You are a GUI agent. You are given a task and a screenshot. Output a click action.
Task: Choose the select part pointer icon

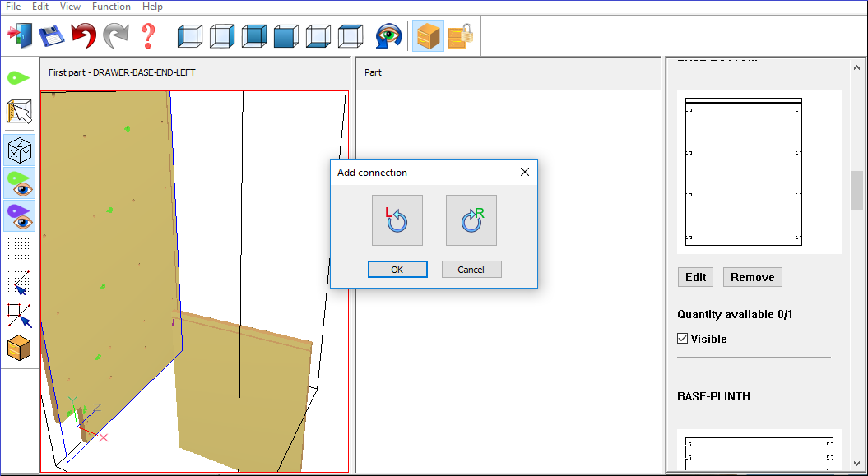19,112
